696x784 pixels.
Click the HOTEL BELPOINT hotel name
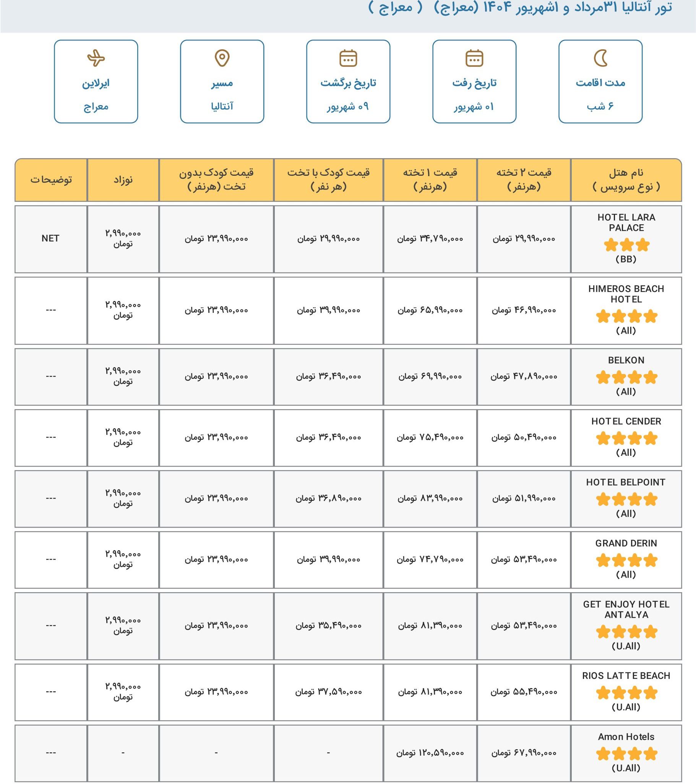pyautogui.click(x=626, y=482)
